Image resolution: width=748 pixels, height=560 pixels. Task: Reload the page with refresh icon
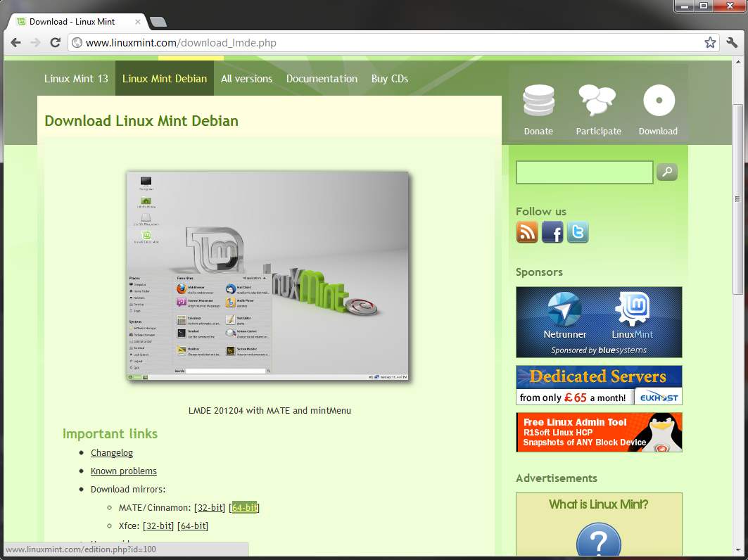coord(56,42)
